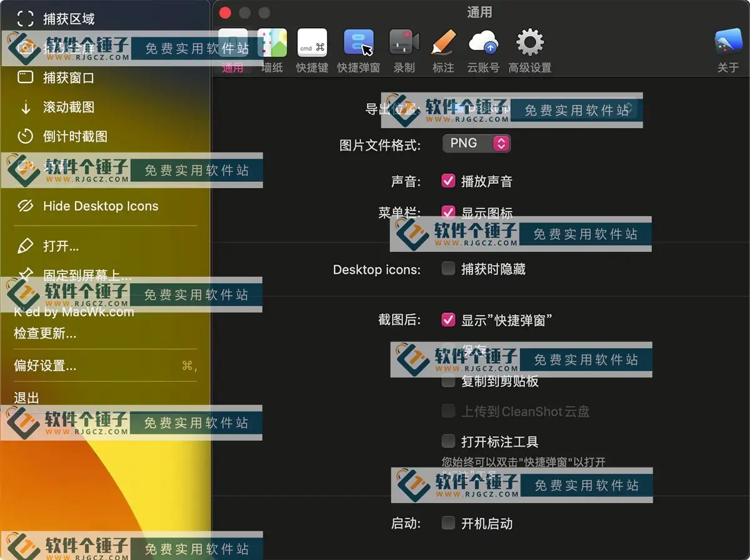Enable the 打开标注工具 checkbox
This screenshot has height=560, width=750.
(448, 441)
